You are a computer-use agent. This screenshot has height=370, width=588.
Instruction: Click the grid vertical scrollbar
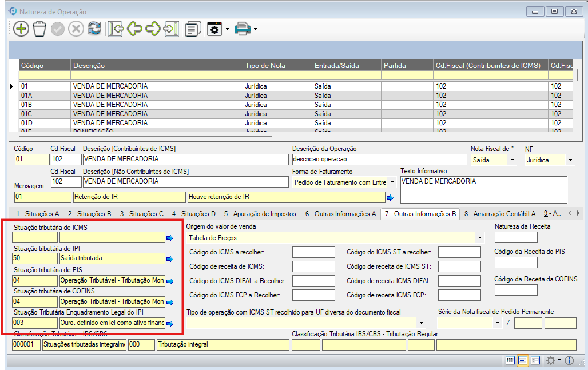tap(578, 75)
